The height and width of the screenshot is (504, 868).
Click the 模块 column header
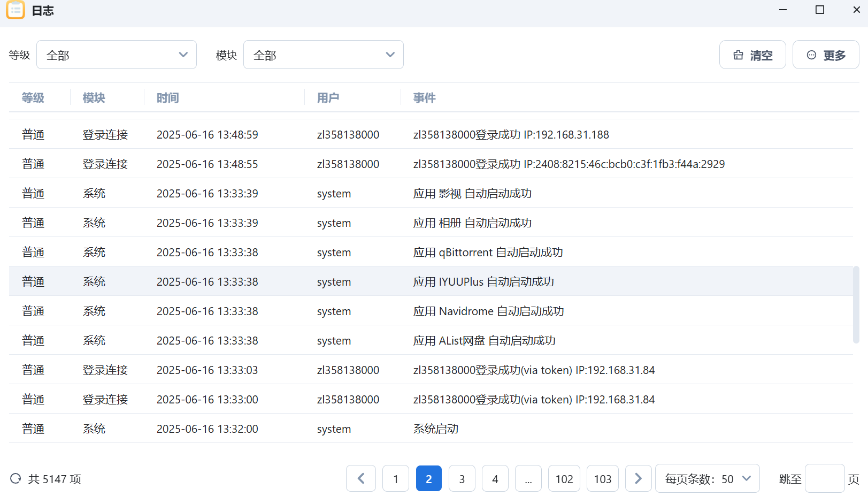94,98
